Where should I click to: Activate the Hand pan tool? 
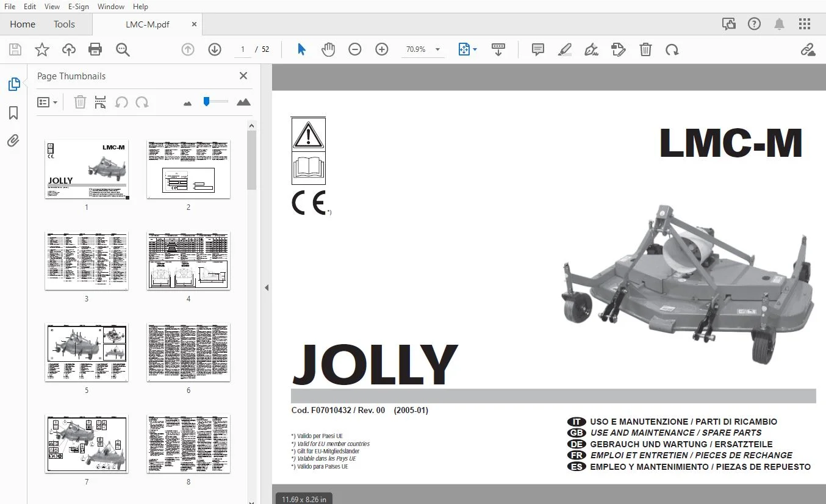point(328,49)
